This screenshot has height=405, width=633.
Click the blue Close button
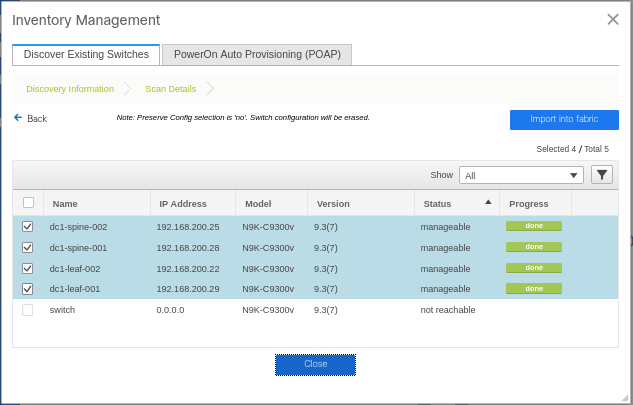point(315,365)
